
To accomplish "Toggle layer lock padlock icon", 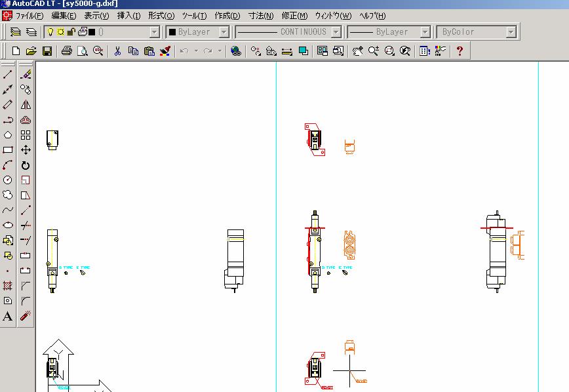I will pyautogui.click(x=71, y=31).
